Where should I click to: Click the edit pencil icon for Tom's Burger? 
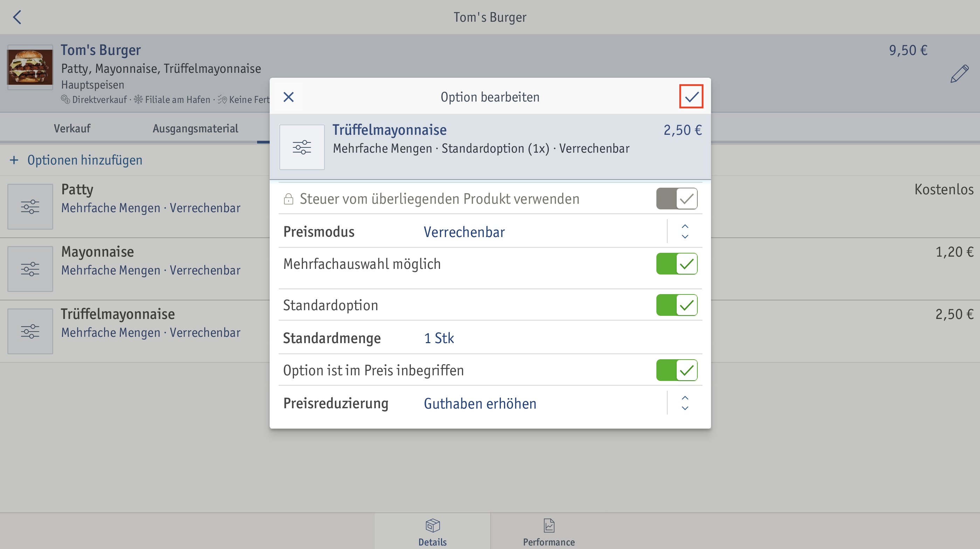[959, 75]
